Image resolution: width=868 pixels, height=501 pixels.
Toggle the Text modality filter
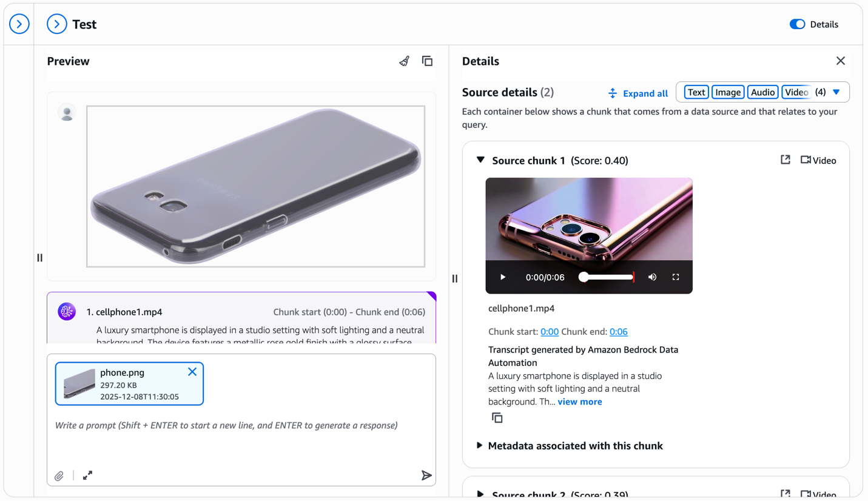pyautogui.click(x=696, y=92)
